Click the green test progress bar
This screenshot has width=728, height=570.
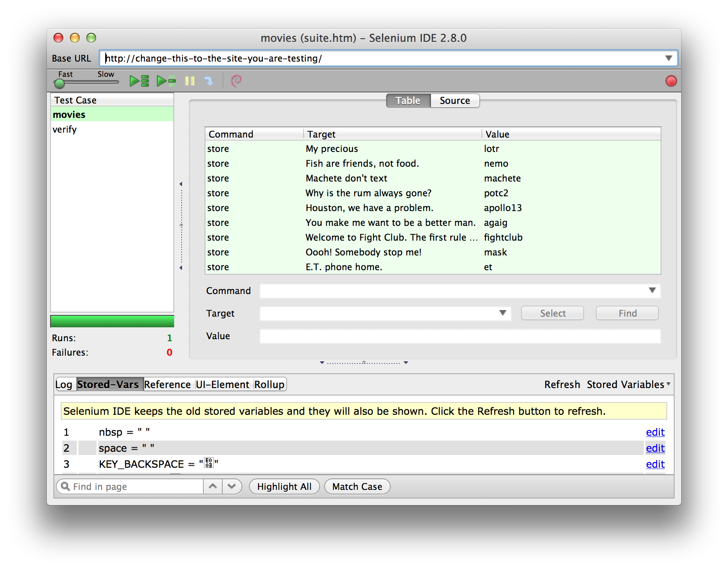point(112,321)
